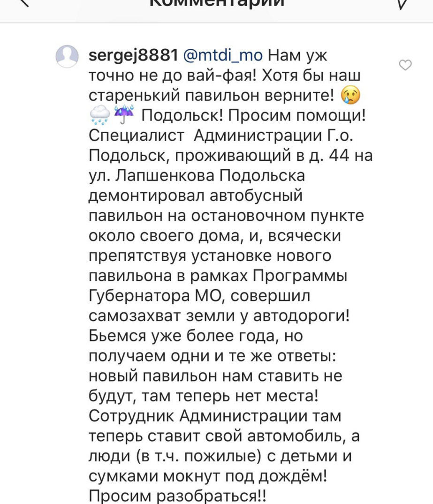Tap the words 'демонтировал автобусный'

point(196,195)
